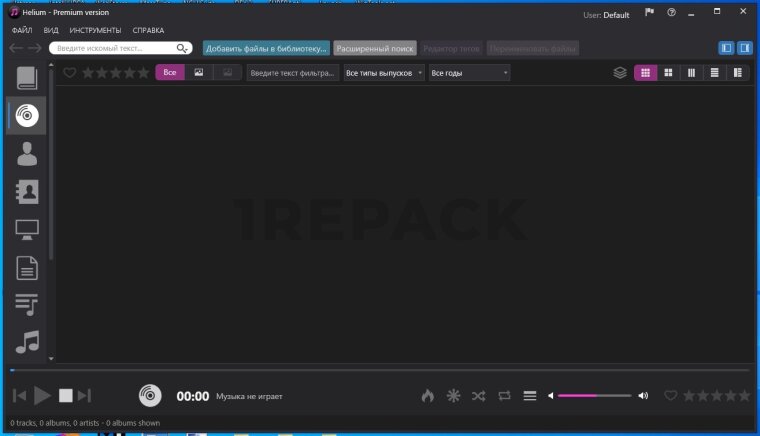This screenshot has width=760, height=436.
Task: Click the stacked layers grouping icon
Action: [620, 73]
